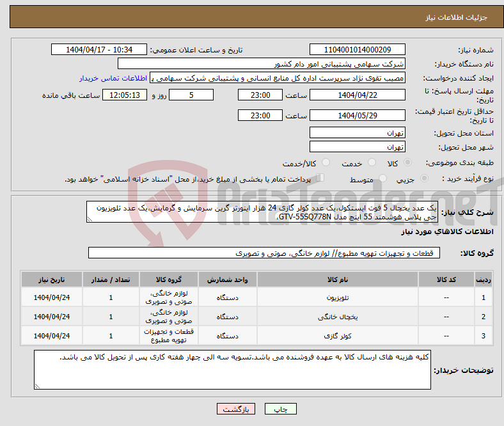Click قطعات و تجهیزات تهویه مطبوع group cell

[169, 336]
